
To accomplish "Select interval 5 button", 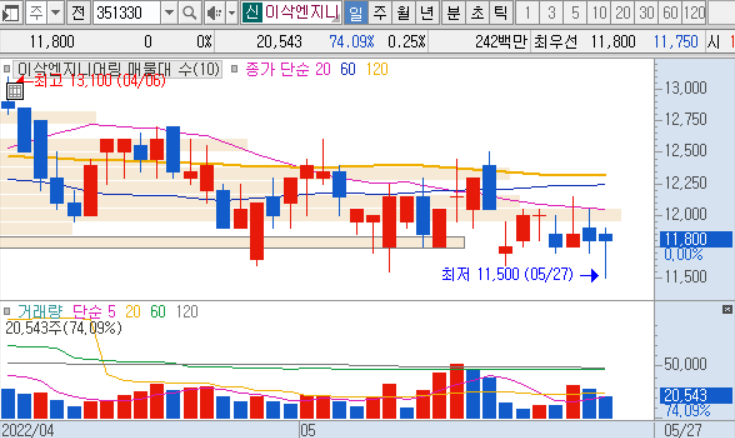I will (575, 13).
